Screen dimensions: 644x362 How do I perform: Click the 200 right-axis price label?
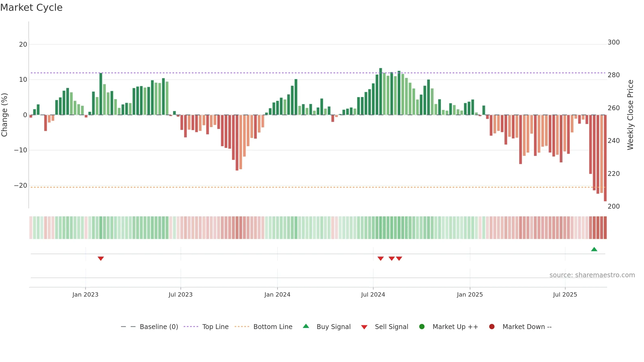(614, 206)
